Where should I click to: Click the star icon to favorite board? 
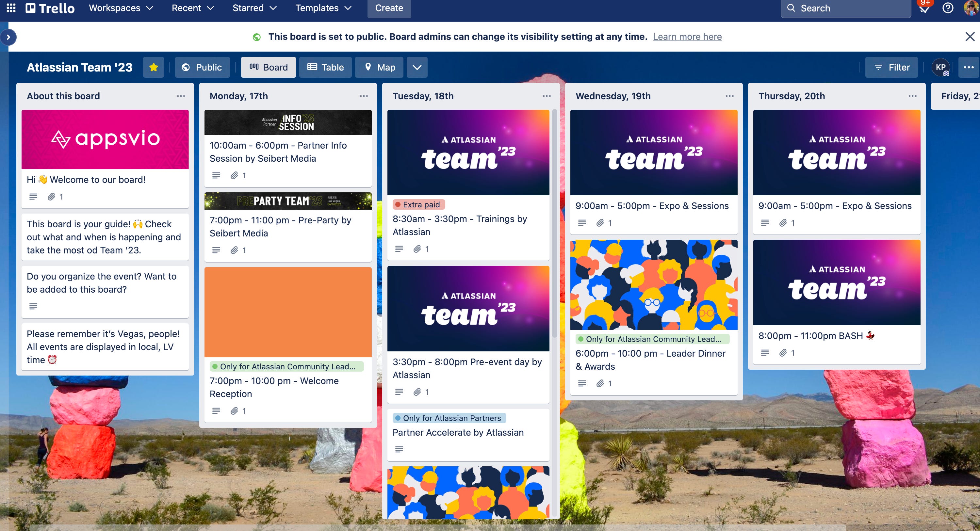(152, 67)
